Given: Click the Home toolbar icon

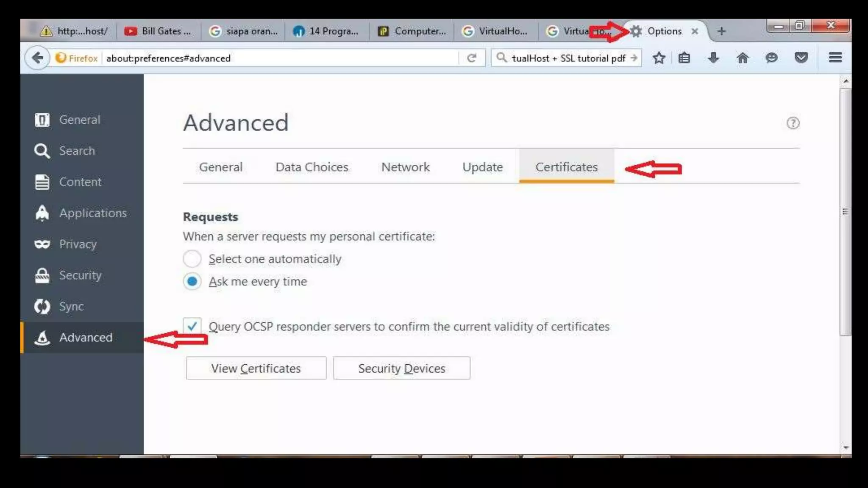Looking at the screenshot, I should 743,58.
